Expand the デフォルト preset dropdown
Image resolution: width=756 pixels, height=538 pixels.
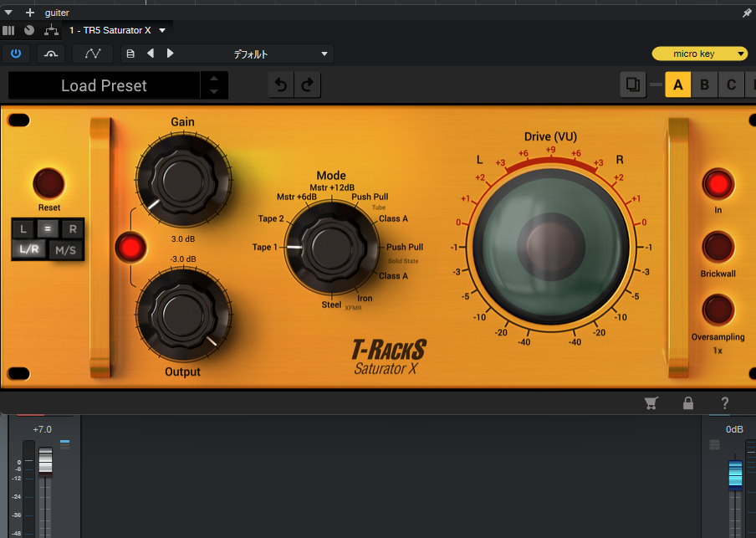coord(325,54)
